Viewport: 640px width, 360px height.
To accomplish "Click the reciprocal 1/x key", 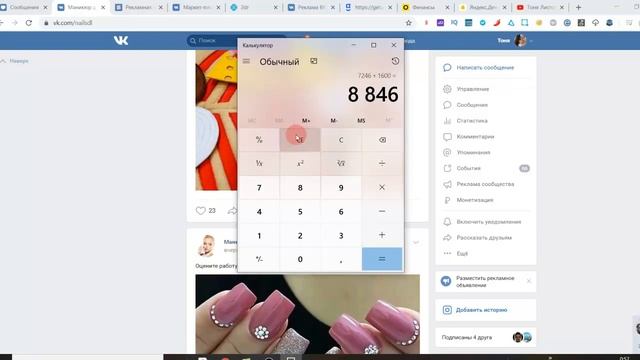I will point(259,164).
